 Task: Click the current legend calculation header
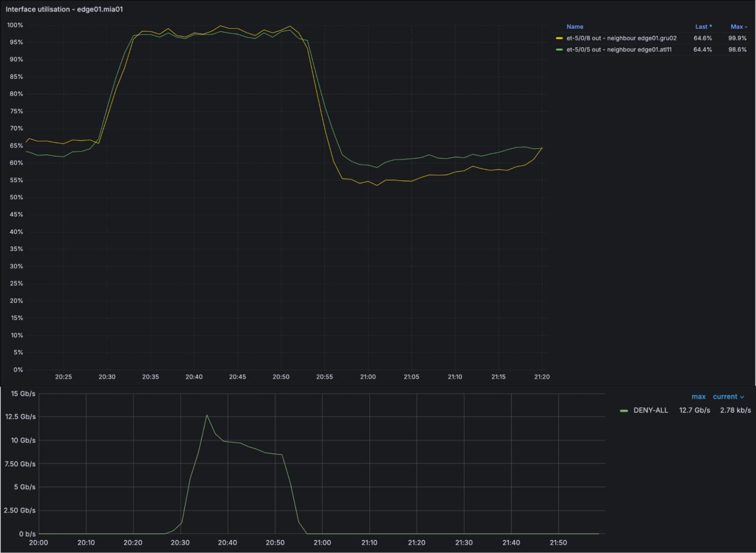point(725,397)
